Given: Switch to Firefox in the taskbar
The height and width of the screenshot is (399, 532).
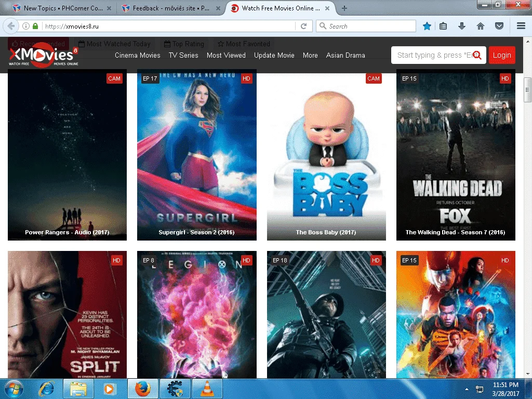Looking at the screenshot, I should pyautogui.click(x=143, y=389).
